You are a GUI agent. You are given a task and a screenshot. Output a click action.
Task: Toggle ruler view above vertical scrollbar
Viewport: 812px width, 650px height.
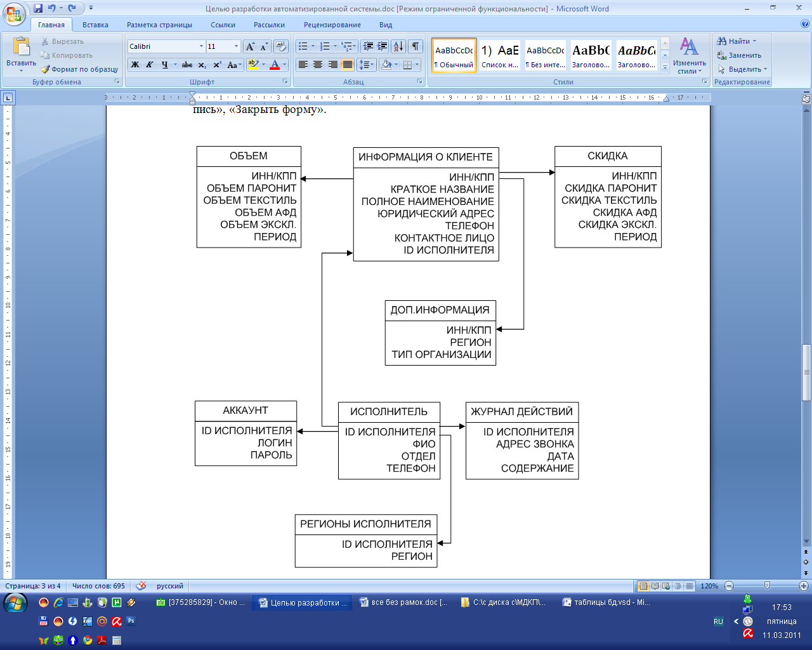(806, 98)
